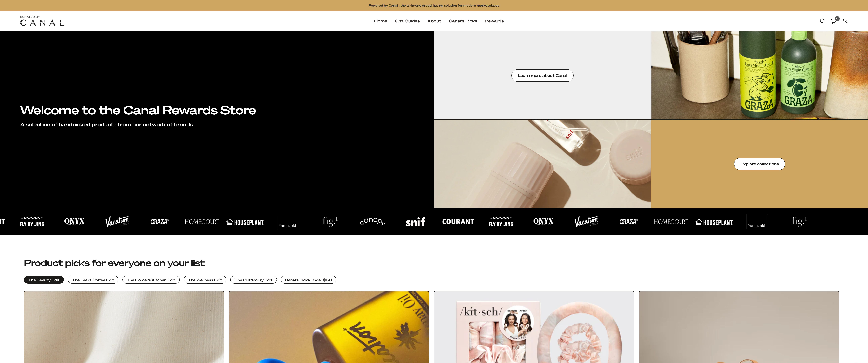The image size is (868, 363).
Task: Expand the Canal's Picks navigation item
Action: pyautogui.click(x=462, y=20)
